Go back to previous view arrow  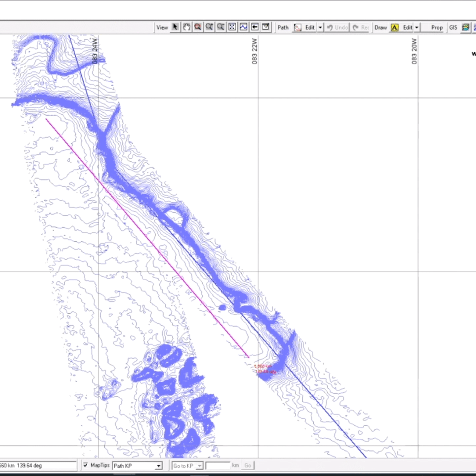point(255,27)
